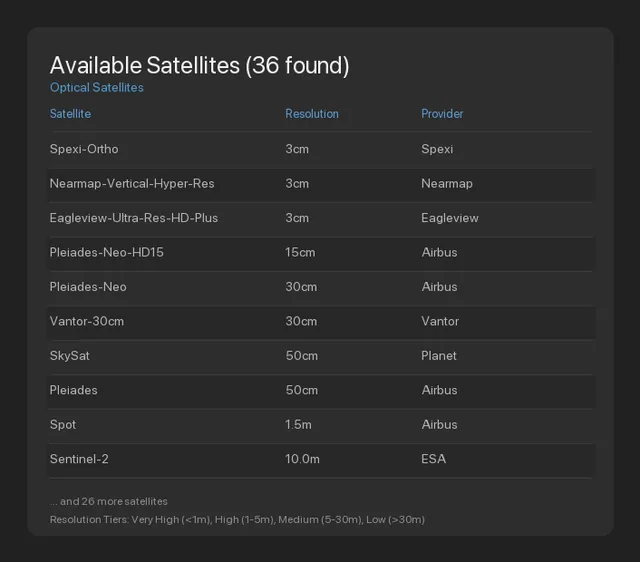The height and width of the screenshot is (562, 640).
Task: Click the Spexi provider cell
Action: [x=437, y=149]
